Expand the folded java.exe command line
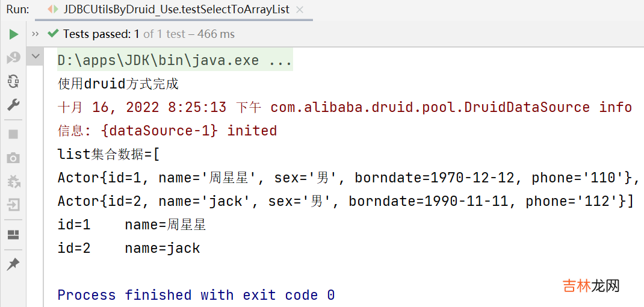The height and width of the screenshot is (307, 644). click(x=175, y=61)
